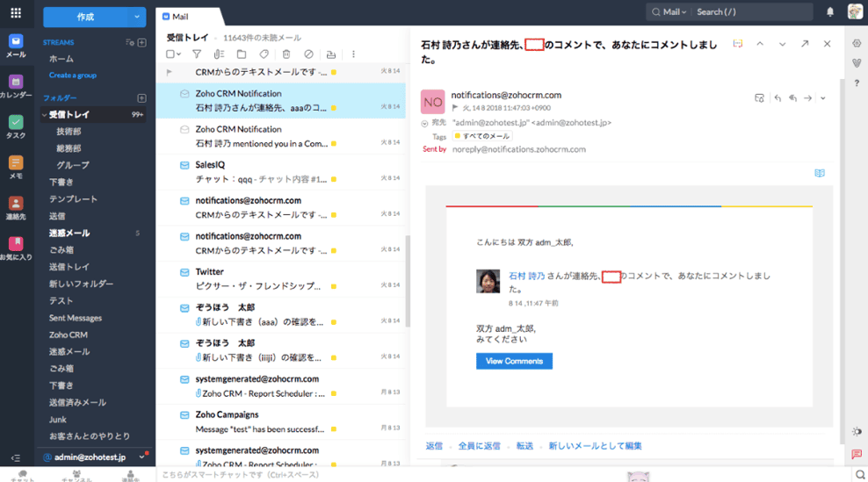Click the help question mark icon
868x482 pixels.
click(x=857, y=83)
